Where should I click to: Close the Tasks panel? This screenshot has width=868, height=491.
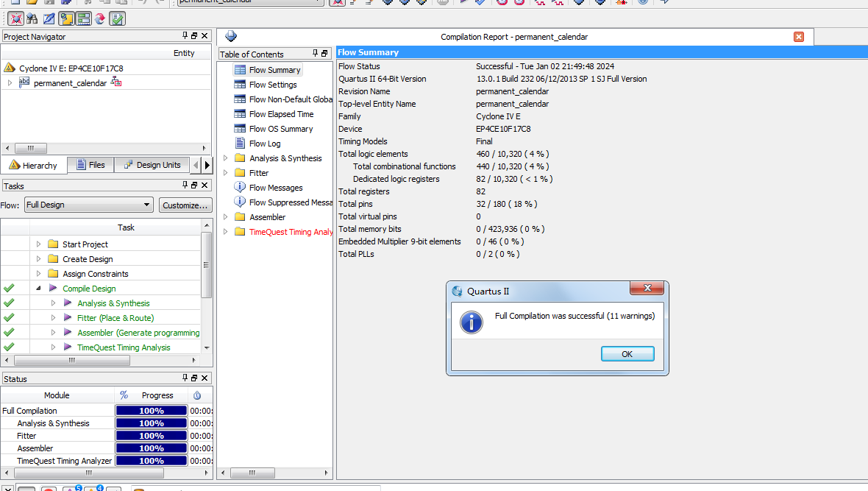coord(204,185)
